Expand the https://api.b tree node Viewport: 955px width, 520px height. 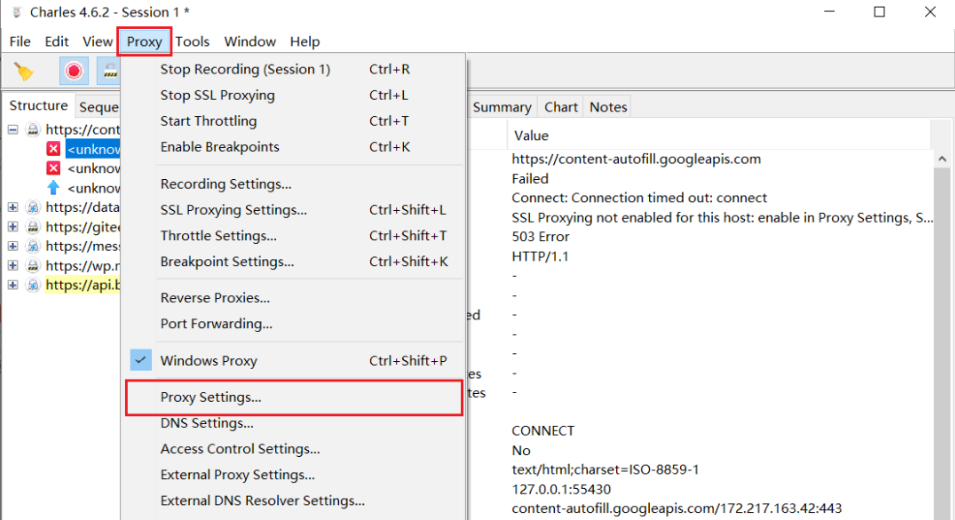[x=13, y=285]
